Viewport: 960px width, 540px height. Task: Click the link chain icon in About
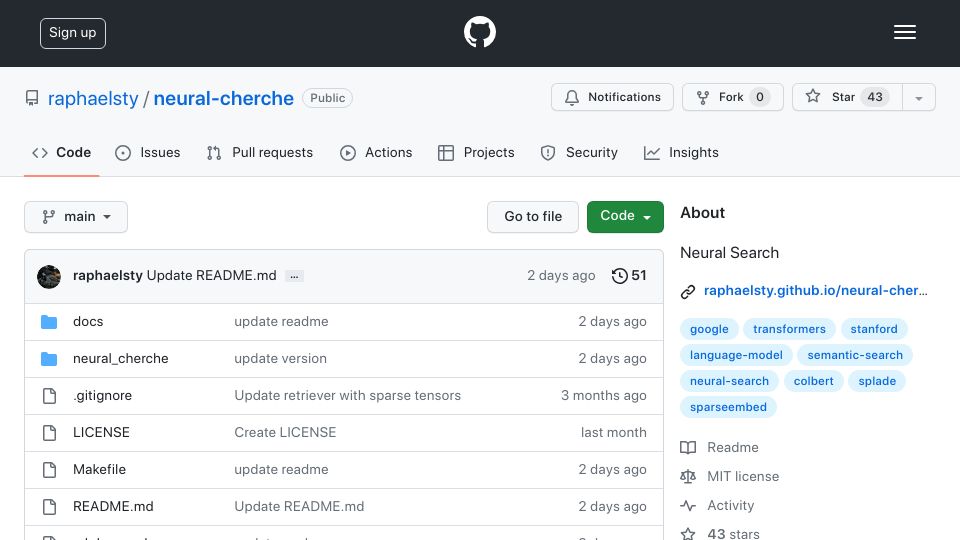688,291
